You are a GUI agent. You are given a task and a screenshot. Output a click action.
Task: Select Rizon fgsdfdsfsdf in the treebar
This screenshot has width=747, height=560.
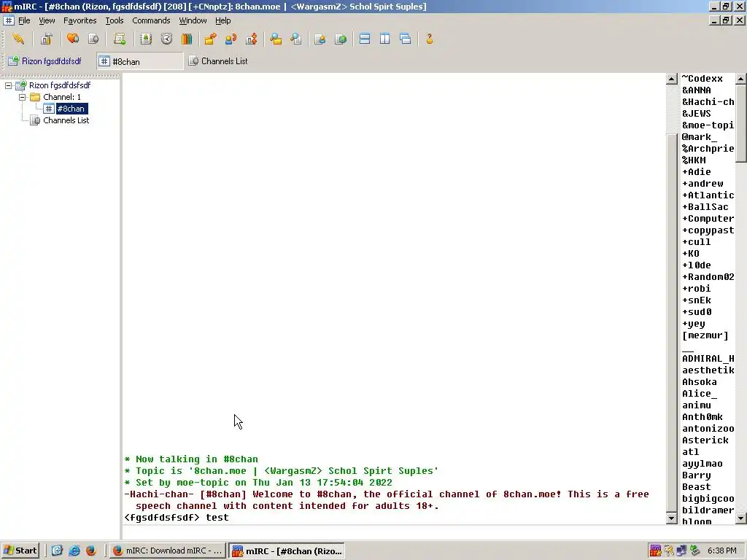60,85
